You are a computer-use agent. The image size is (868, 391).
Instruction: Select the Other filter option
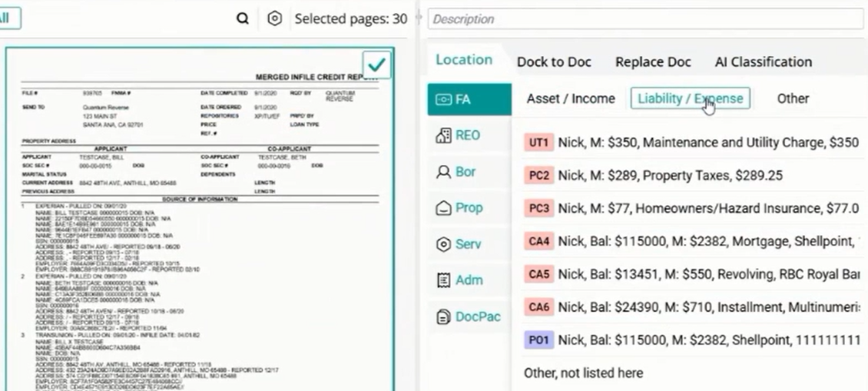point(793,98)
